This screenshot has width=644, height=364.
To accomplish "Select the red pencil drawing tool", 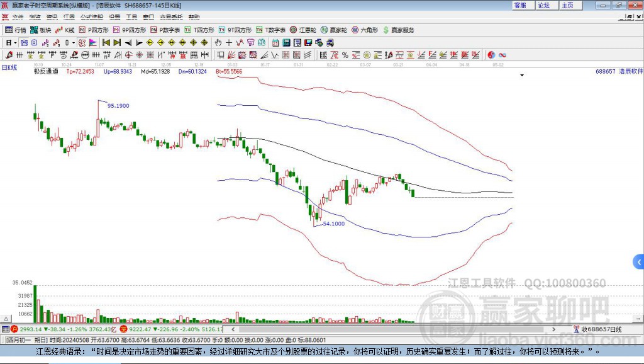I will [x=9, y=55].
